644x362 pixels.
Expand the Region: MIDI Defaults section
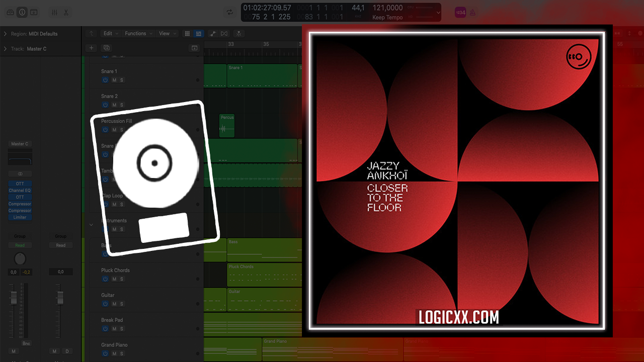coord(5,34)
